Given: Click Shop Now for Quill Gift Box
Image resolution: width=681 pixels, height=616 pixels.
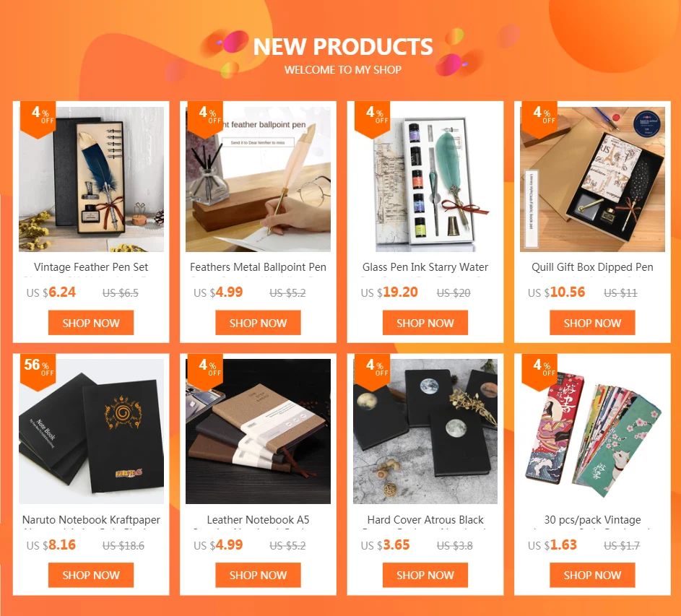Looking at the screenshot, I should pos(592,323).
